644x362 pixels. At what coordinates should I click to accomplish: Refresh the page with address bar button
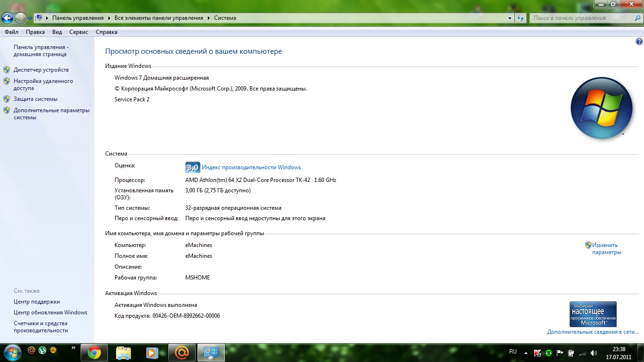pos(520,18)
